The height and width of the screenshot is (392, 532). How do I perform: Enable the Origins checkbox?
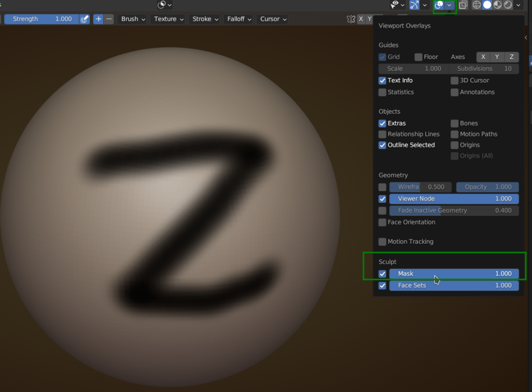[x=455, y=145]
